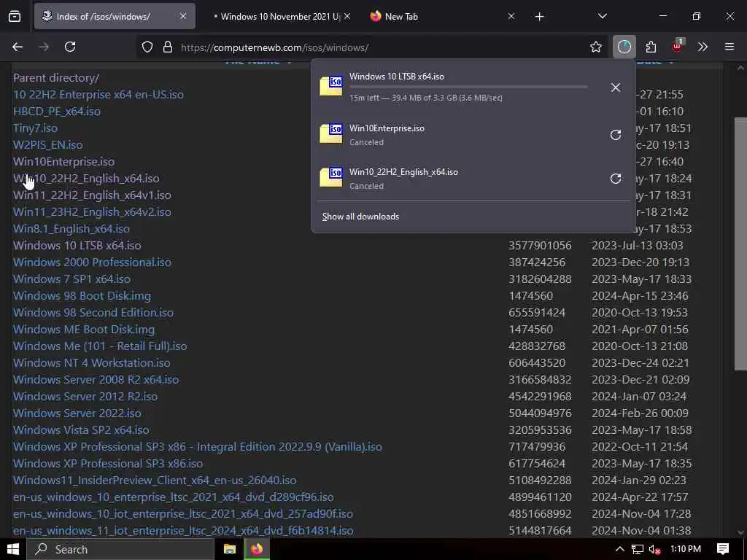This screenshot has width=747, height=560.
Task: Click the Win11_22H2_English_x64v1.iso link
Action: pyautogui.click(x=92, y=195)
